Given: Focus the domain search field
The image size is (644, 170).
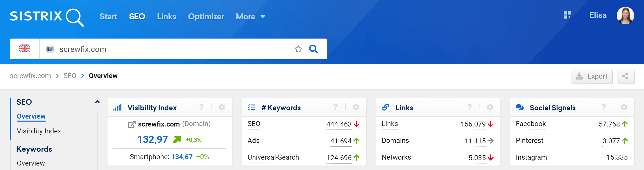Looking at the screenshot, I should tap(165, 49).
